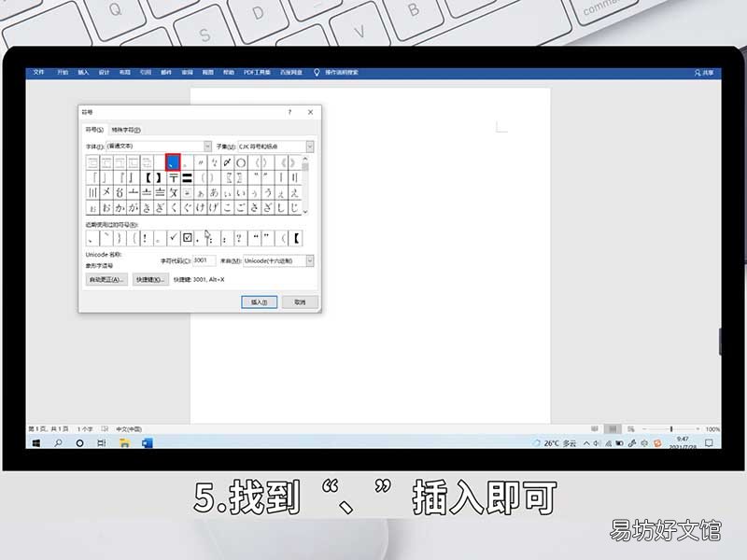Select the 〇 circle symbol in the grid
Screen dimensions: 747x560
point(241,162)
